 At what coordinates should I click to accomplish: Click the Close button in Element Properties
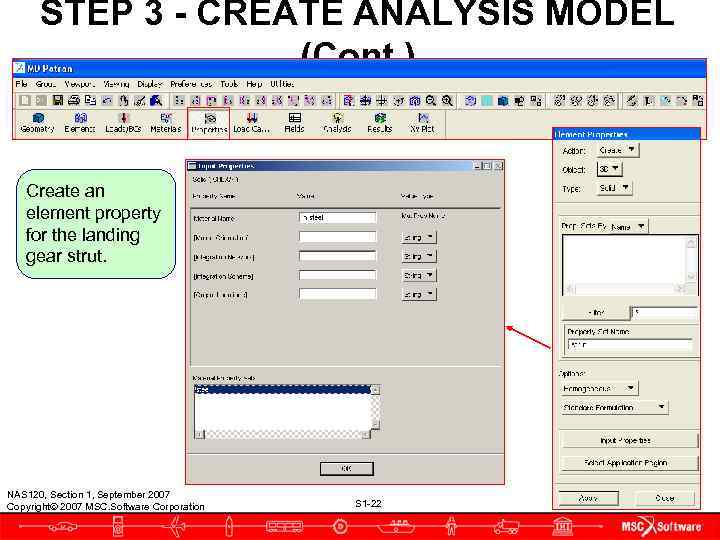[664, 498]
